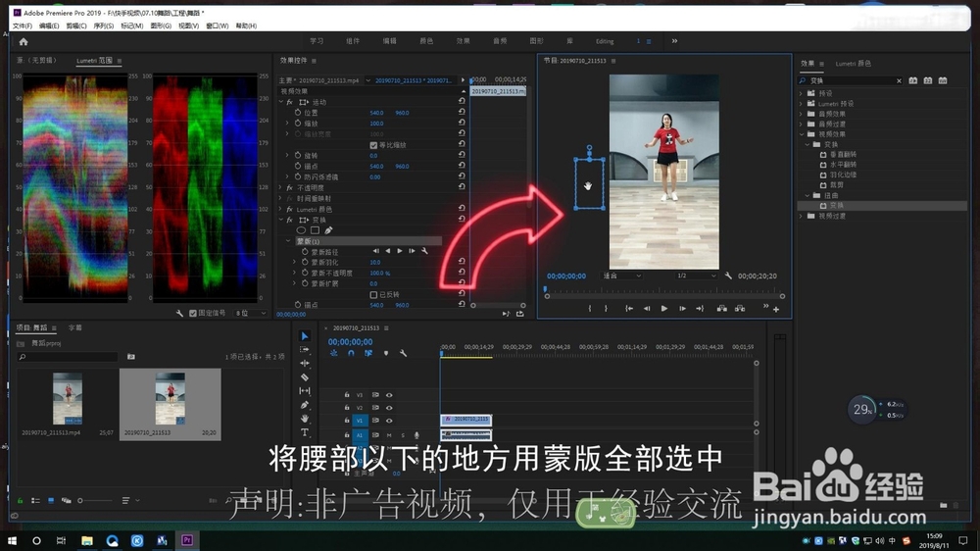Track the selected mask backward
980x551 pixels.
(387, 251)
